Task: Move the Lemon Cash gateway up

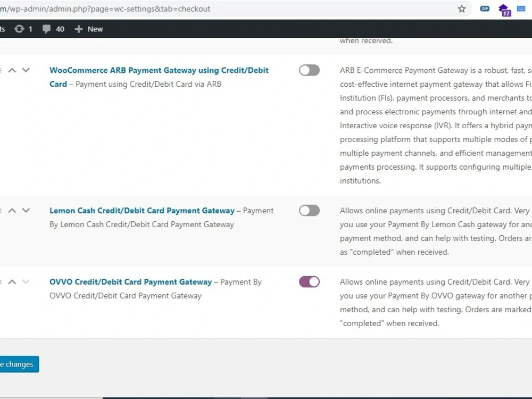Action: [x=12, y=210]
